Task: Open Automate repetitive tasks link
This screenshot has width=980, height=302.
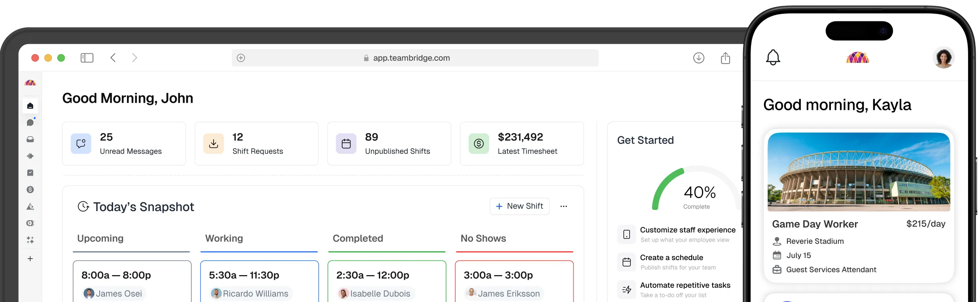Action: point(685,285)
